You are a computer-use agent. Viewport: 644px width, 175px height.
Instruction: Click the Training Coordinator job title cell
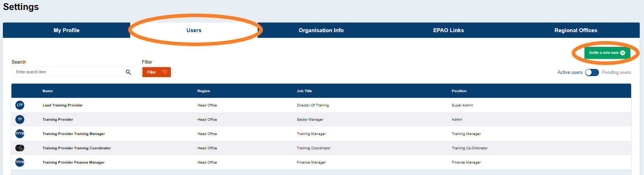[x=314, y=148]
